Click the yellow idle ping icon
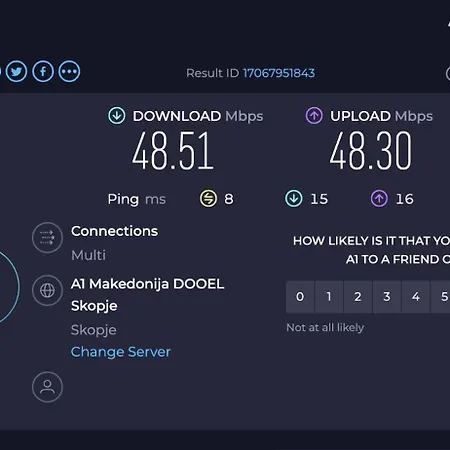 pos(208,199)
